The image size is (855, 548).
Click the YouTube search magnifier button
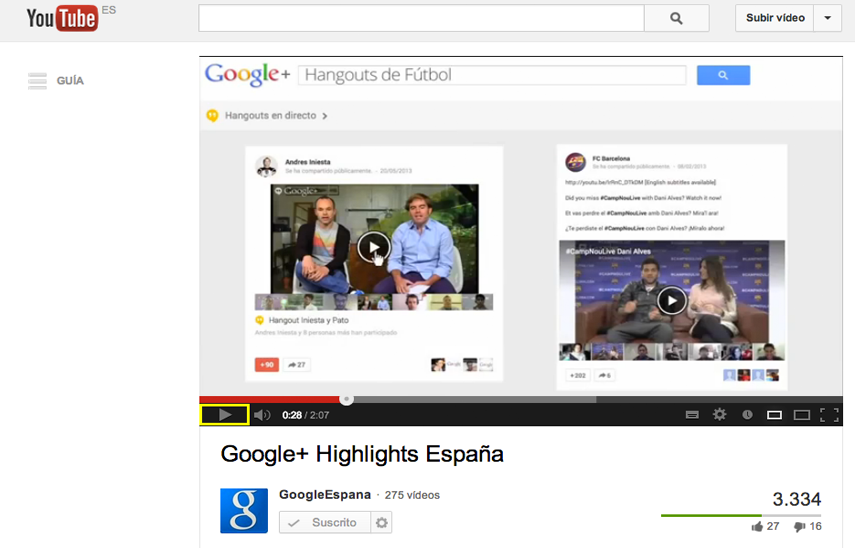(677, 18)
